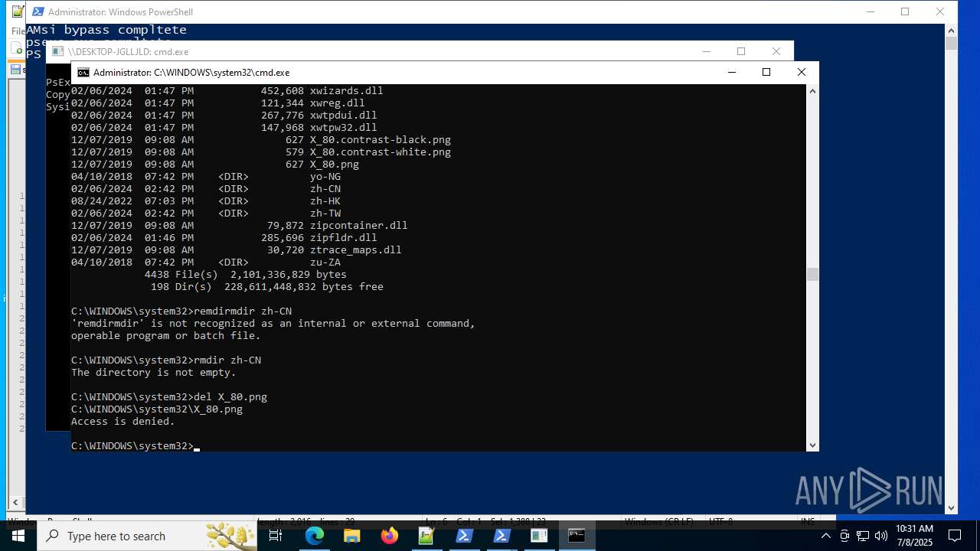Click the search highlight flower icon

click(x=230, y=535)
